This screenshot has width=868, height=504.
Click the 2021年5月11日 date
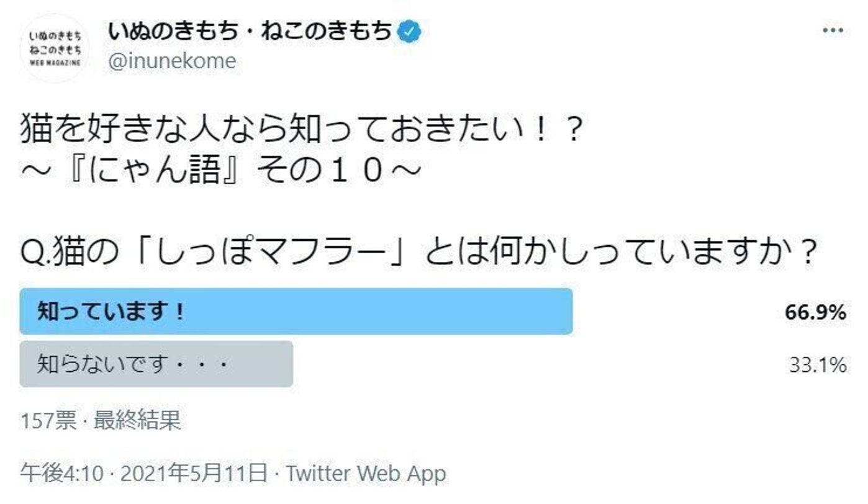coord(194,474)
